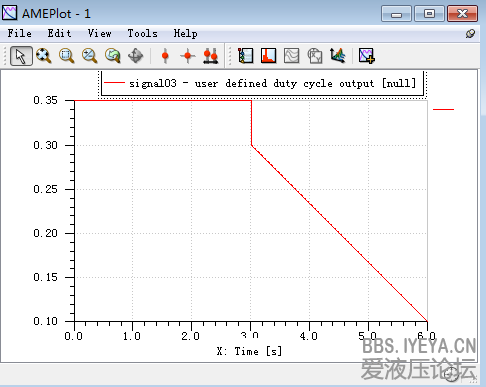Screen dimensions: 486x387
Task: Click the red histogram plot icon
Action: [268, 56]
